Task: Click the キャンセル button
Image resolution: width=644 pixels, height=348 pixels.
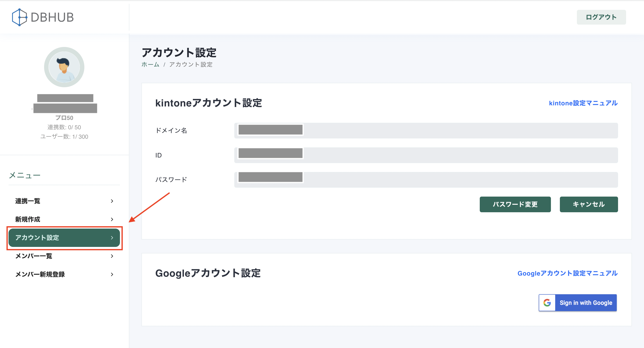Action: click(589, 204)
